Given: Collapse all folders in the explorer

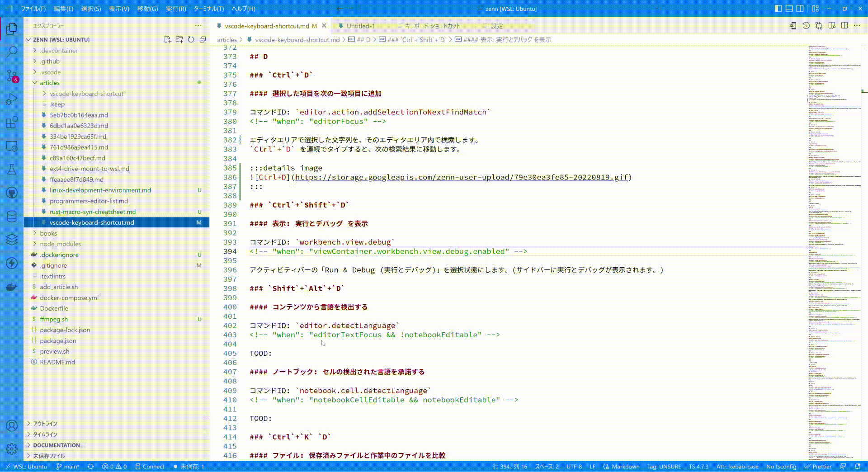Looking at the screenshot, I should click(203, 39).
